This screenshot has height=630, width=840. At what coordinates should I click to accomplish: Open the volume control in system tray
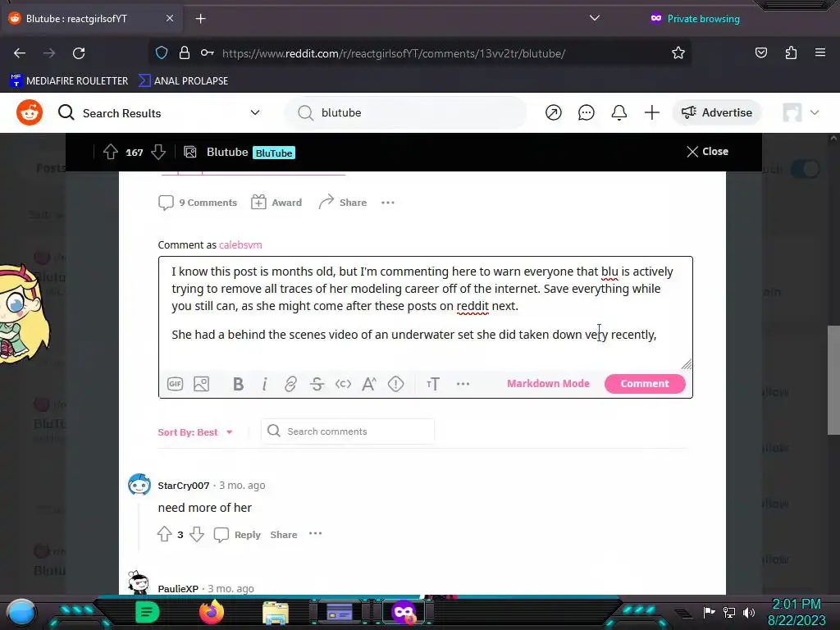tap(748, 612)
